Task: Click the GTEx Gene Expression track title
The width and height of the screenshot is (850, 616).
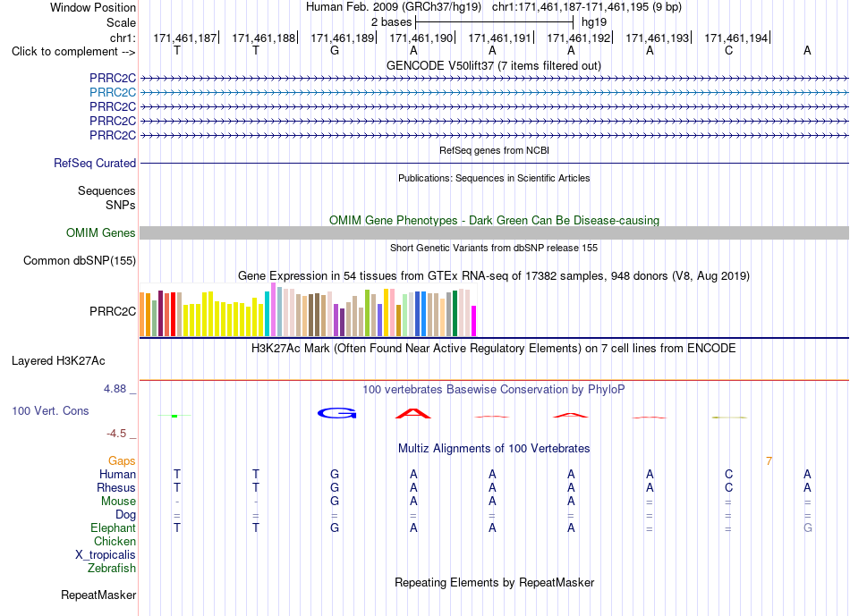Action: point(494,275)
